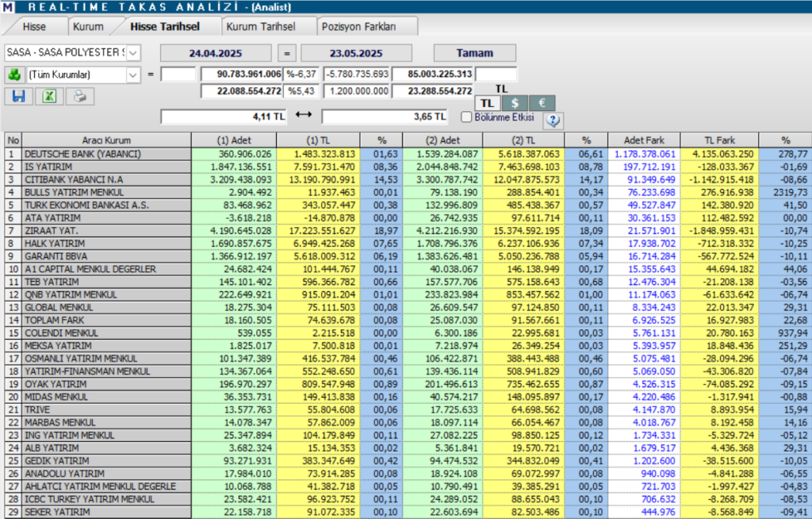The image size is (812, 519).
Task: Click the 85.003.225.313 total field
Action: pos(434,74)
